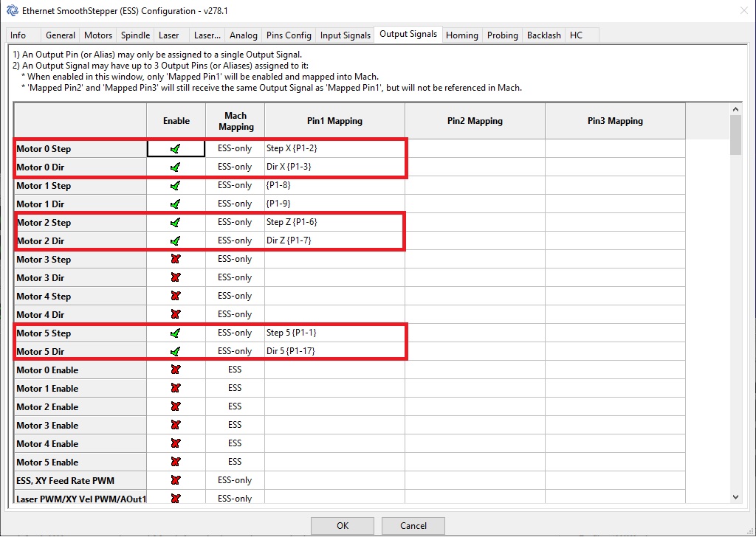Click the signal table vertical scrollbar thumb
Viewport: 756px width, 537px height.
735,135
